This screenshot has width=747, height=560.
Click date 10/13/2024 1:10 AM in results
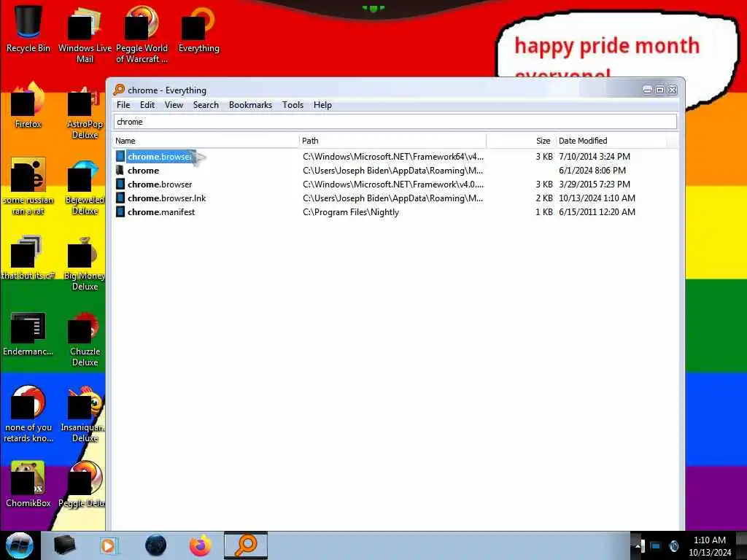pos(597,198)
